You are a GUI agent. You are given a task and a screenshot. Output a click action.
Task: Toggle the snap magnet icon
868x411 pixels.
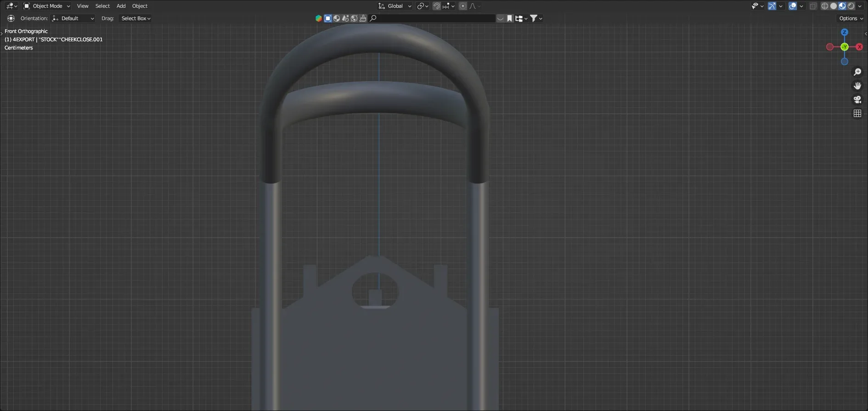point(437,6)
